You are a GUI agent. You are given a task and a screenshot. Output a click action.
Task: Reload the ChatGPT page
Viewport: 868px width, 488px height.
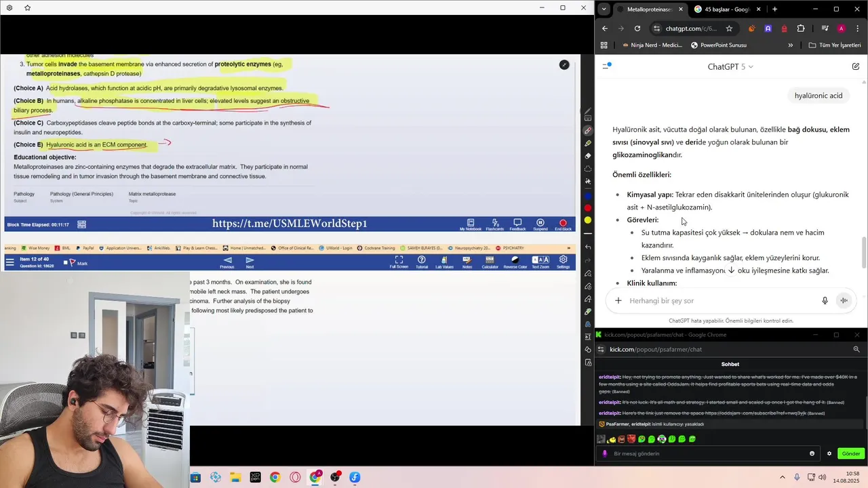(637, 28)
